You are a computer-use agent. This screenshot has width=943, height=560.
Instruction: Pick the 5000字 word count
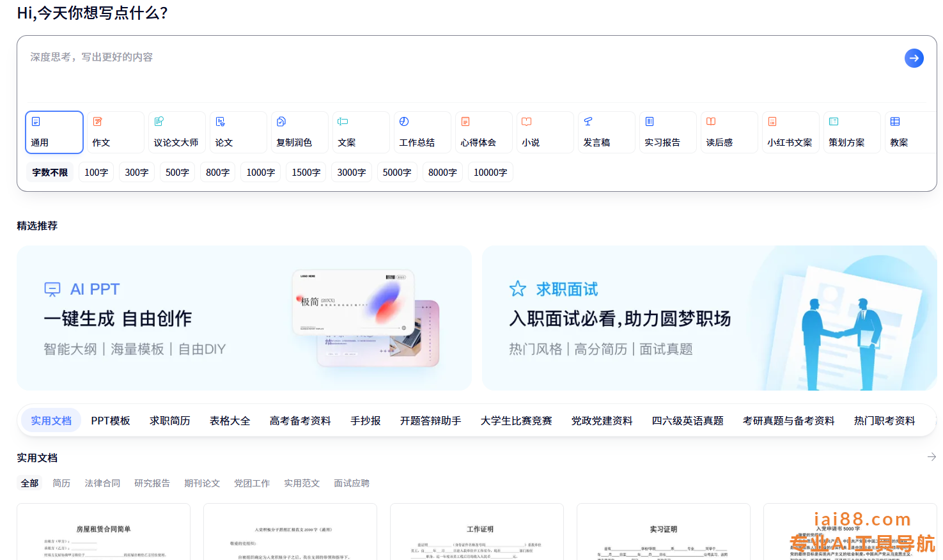click(x=397, y=173)
